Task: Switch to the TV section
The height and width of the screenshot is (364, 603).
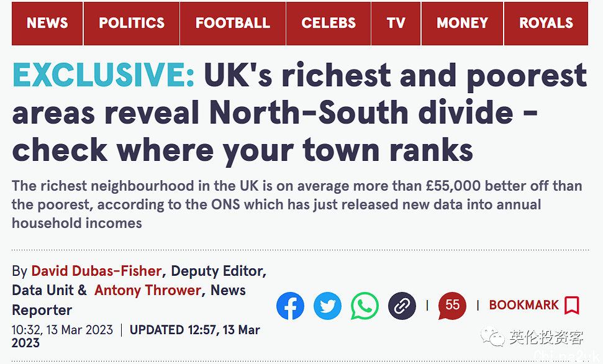Action: click(x=396, y=24)
